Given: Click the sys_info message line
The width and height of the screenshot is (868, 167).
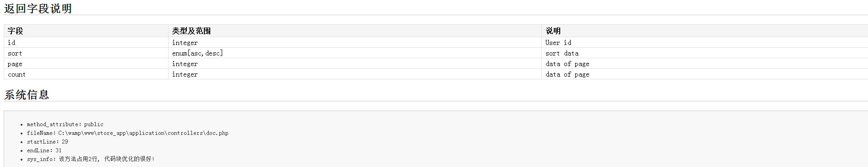Looking at the screenshot, I should click(x=91, y=159).
